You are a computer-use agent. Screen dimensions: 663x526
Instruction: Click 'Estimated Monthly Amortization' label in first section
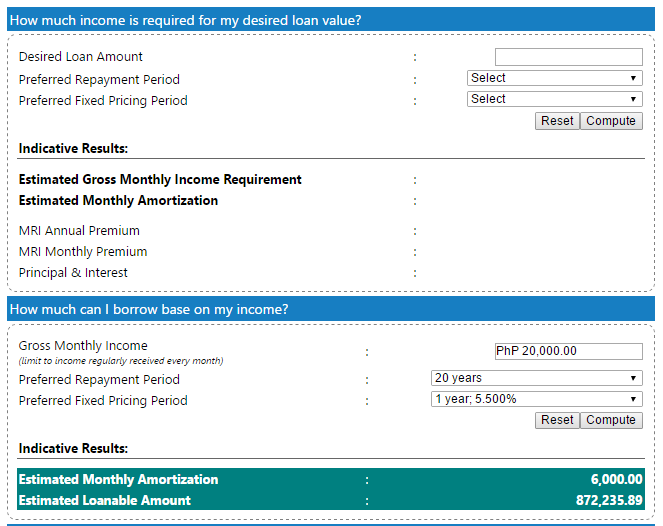coord(118,200)
